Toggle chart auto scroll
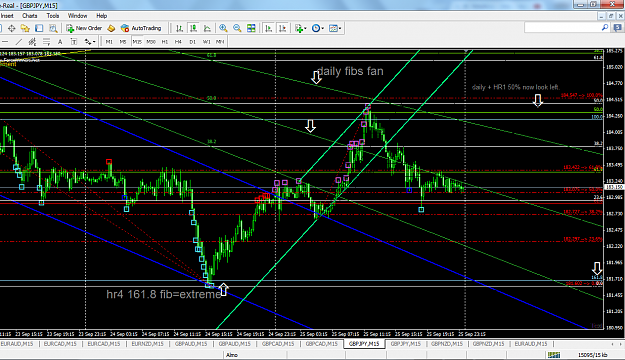 point(269,28)
